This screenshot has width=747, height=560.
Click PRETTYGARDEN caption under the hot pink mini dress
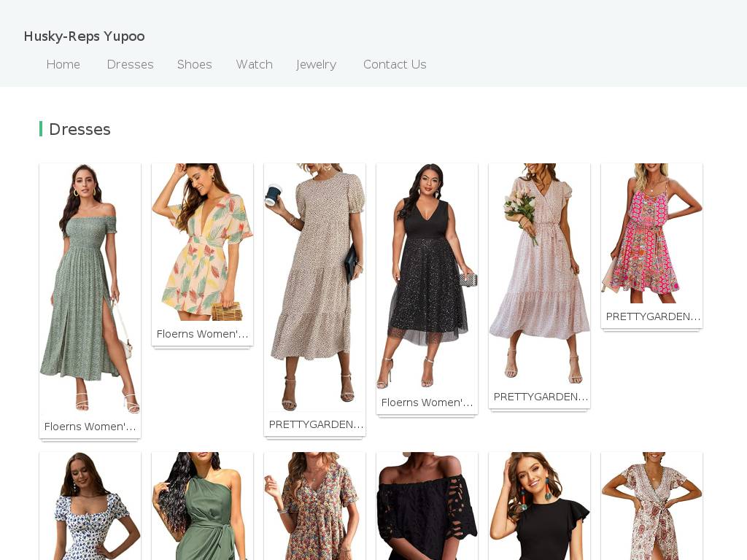(653, 316)
